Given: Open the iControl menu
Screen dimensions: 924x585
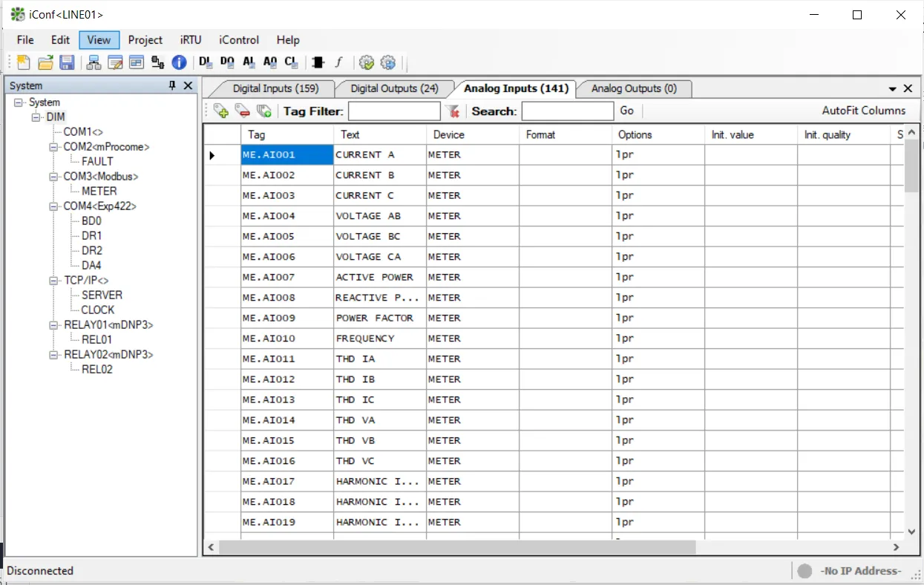Looking at the screenshot, I should [239, 40].
